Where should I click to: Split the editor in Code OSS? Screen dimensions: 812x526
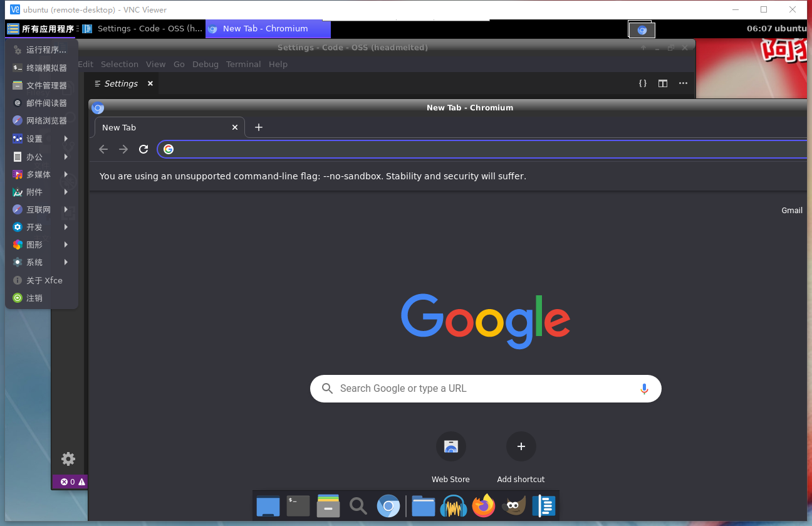coord(663,83)
